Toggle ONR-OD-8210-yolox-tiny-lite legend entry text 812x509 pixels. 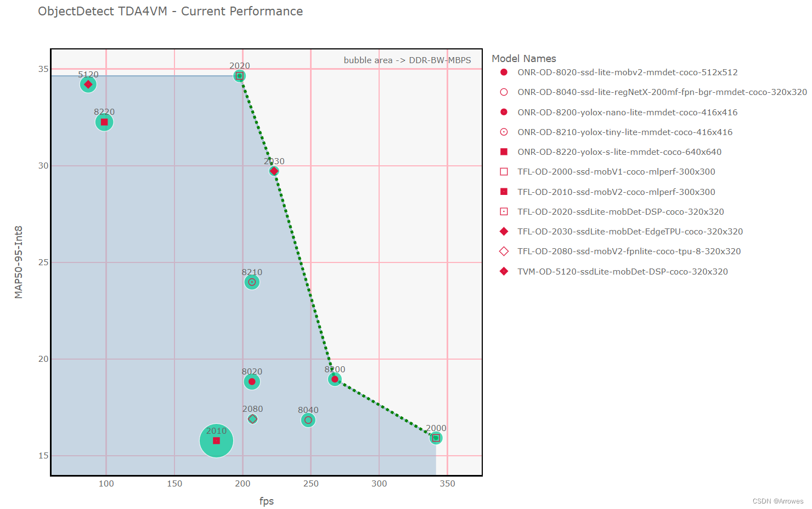click(625, 132)
